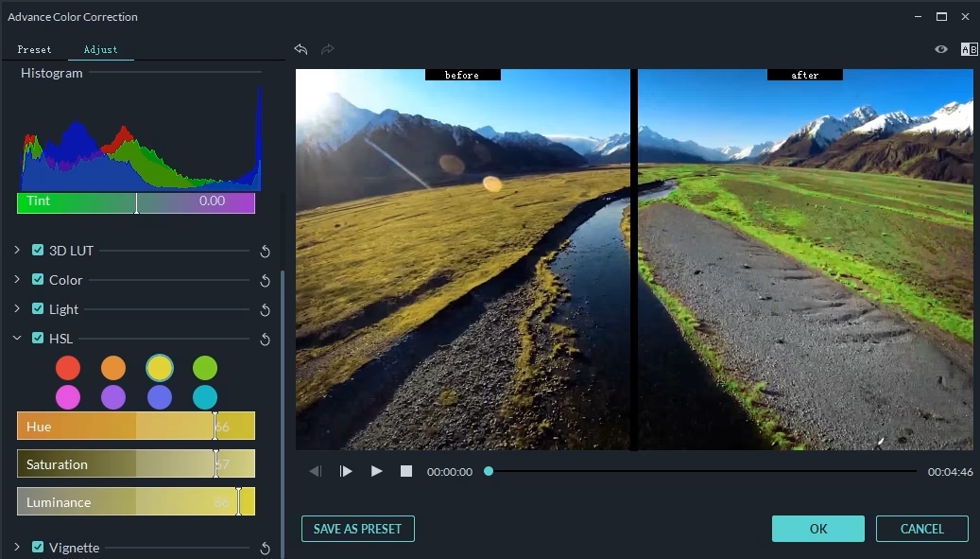Uncheck the Color section checkbox
Screen dimensions: 980x559
pyautogui.click(x=38, y=280)
